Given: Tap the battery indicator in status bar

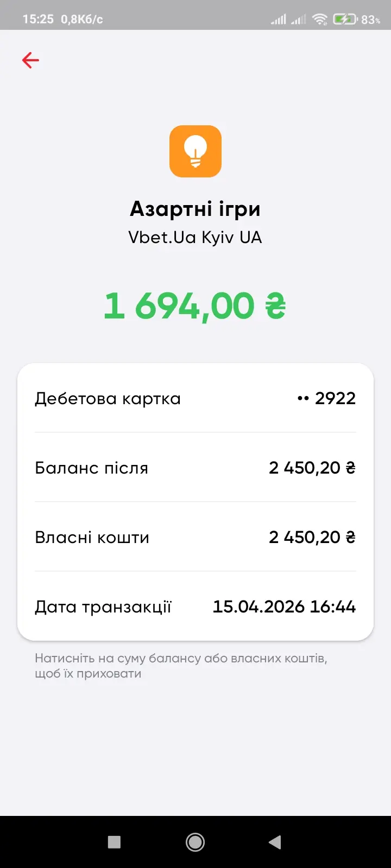Looking at the screenshot, I should [x=345, y=20].
